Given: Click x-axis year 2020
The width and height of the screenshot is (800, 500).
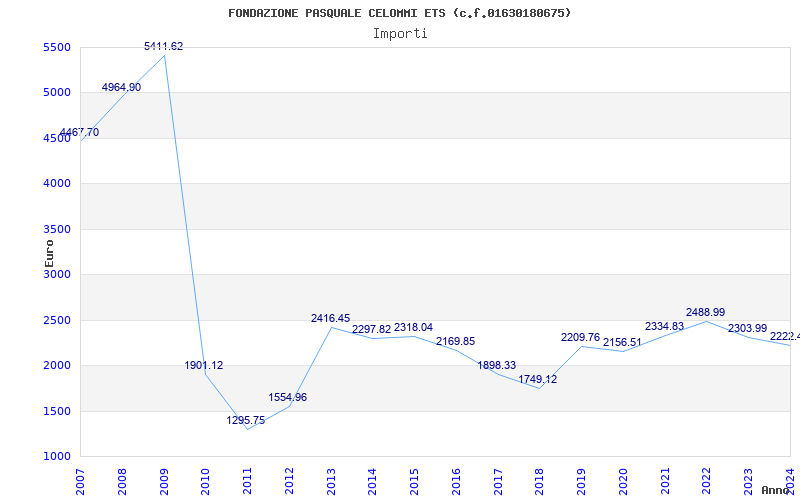Looking at the screenshot, I should pyautogui.click(x=623, y=482).
